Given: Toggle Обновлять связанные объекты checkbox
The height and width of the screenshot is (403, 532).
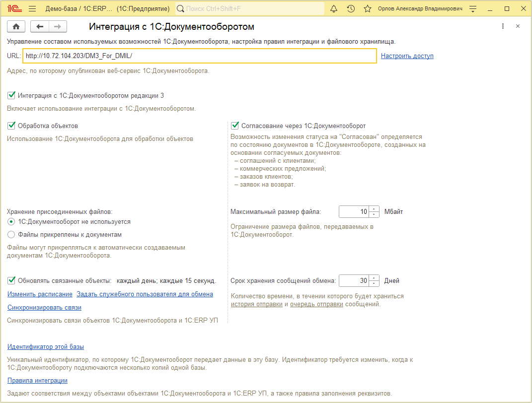Looking at the screenshot, I should tap(11, 280).
